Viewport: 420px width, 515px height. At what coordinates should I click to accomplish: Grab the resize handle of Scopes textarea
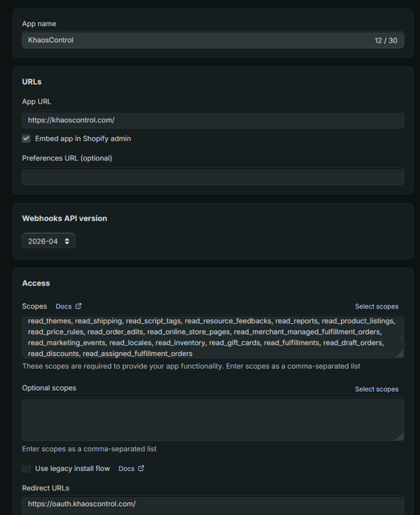coord(400,354)
